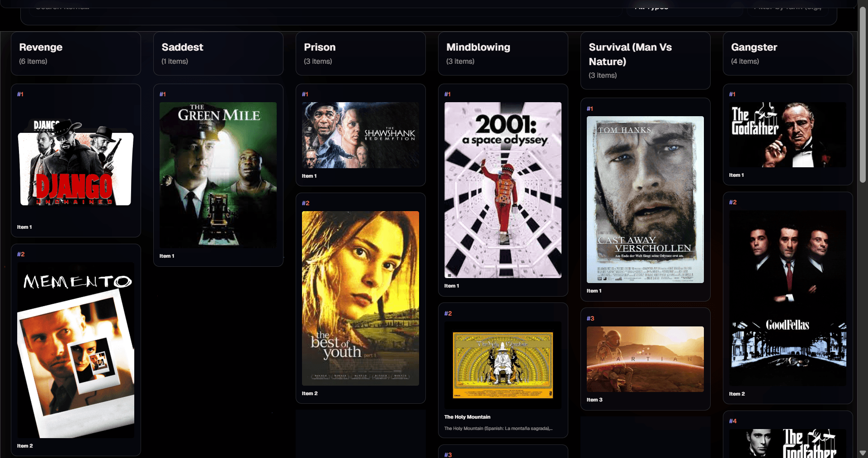Click the GoodFellas poster
The height and width of the screenshot is (458, 868).
click(788, 298)
